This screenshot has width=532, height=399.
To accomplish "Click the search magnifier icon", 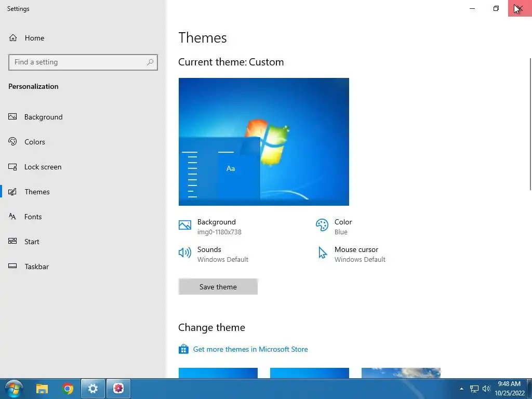I will (x=150, y=62).
